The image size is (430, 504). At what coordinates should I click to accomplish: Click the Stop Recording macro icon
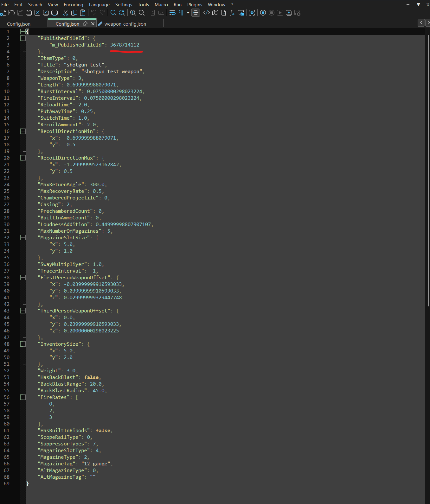pyautogui.click(x=272, y=13)
